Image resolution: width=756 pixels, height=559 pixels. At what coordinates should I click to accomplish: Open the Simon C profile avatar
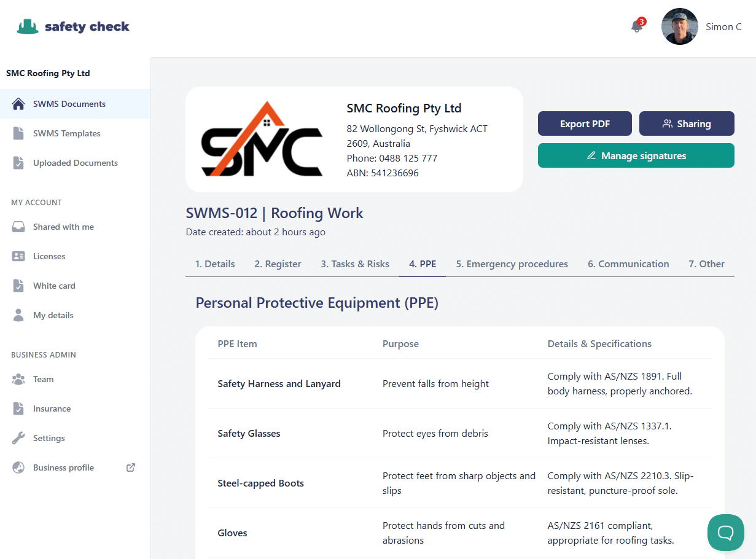(x=680, y=26)
